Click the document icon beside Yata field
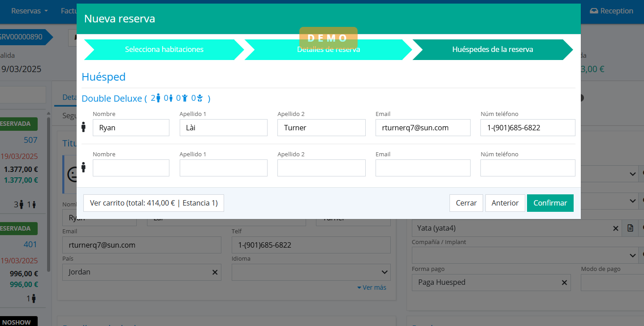The height and width of the screenshot is (326, 644). (630, 228)
